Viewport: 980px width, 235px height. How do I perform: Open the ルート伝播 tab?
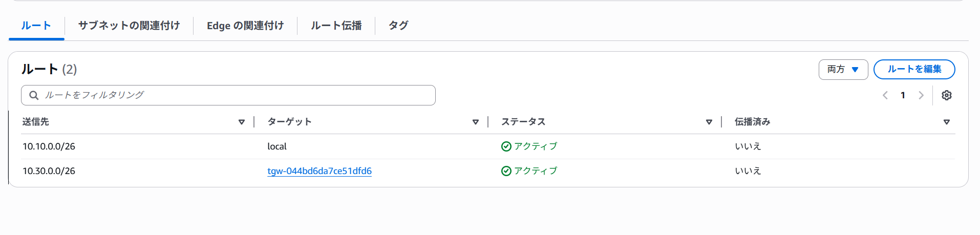pos(336,26)
